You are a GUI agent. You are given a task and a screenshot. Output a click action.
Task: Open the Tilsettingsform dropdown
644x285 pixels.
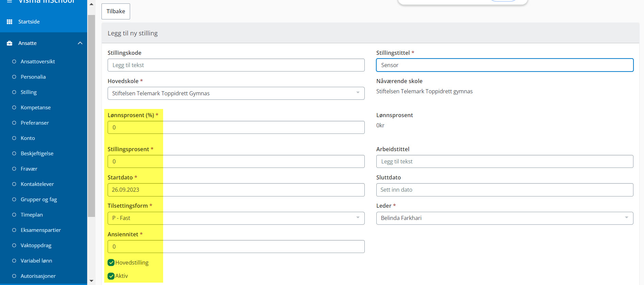(236, 218)
